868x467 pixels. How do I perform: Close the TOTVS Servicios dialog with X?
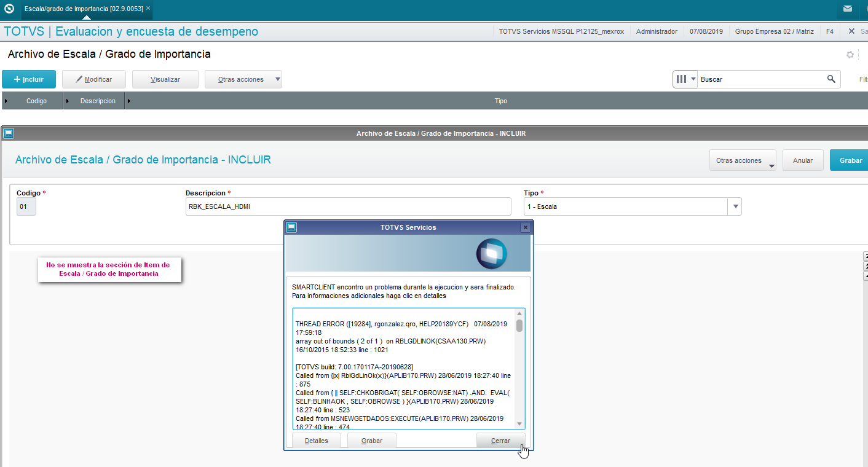525,227
